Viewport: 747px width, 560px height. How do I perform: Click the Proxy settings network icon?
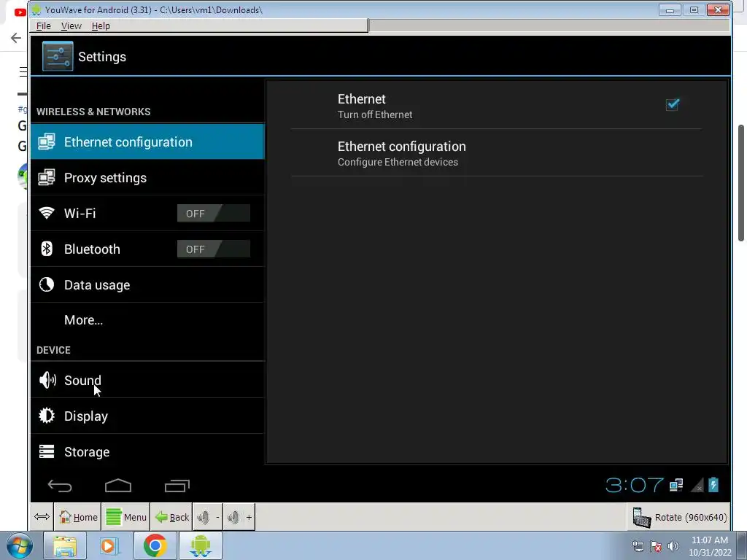click(x=46, y=178)
